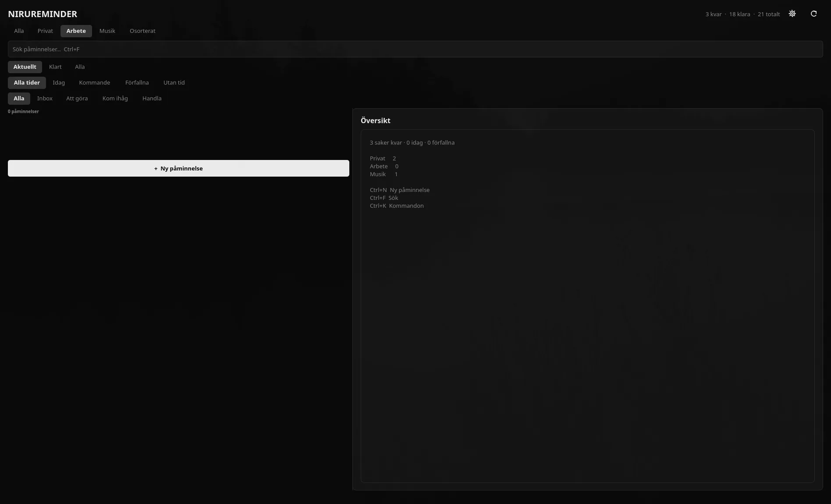Select the Alla list filter before Inbox
The width and height of the screenshot is (831, 504).
[19, 99]
